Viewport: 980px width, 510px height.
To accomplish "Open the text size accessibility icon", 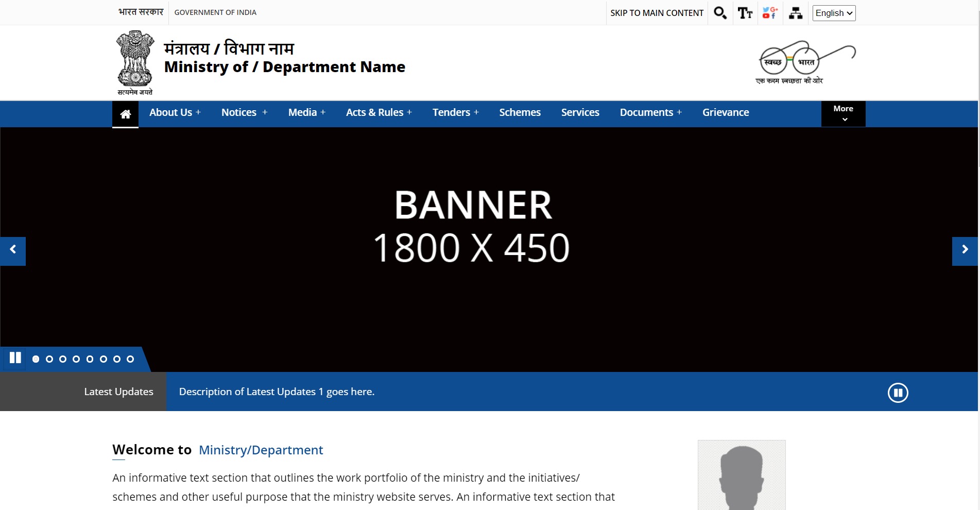I will pos(745,13).
